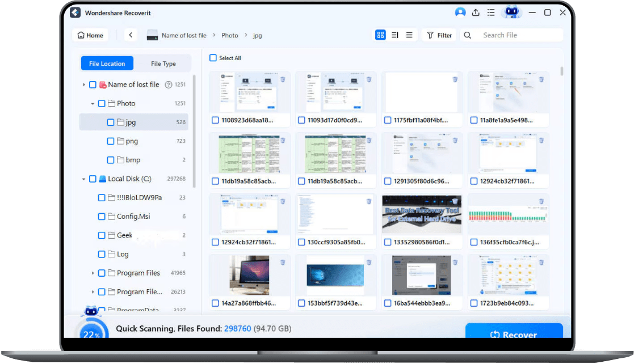
Task: Click the search magnifier icon
Action: tap(468, 35)
